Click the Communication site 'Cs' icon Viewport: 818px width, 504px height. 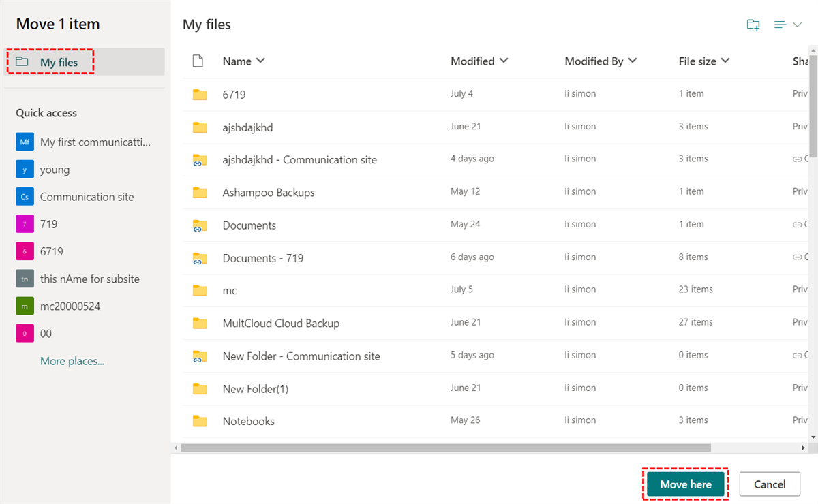(25, 197)
